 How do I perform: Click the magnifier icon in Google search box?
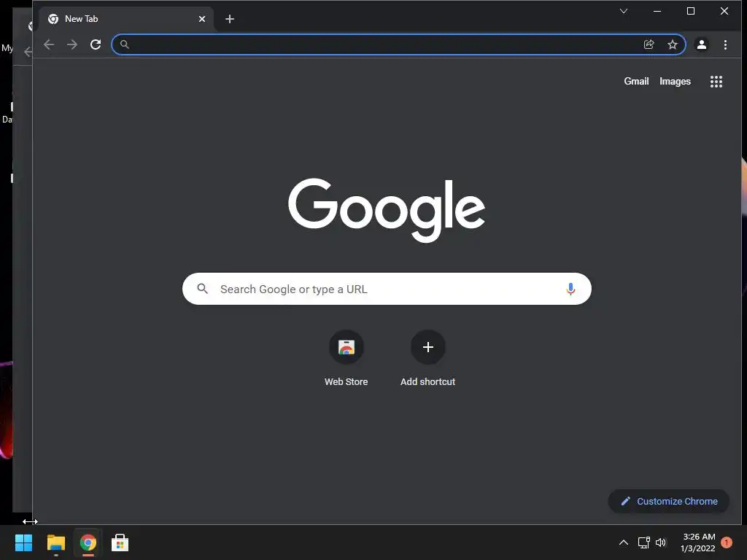[x=203, y=289]
